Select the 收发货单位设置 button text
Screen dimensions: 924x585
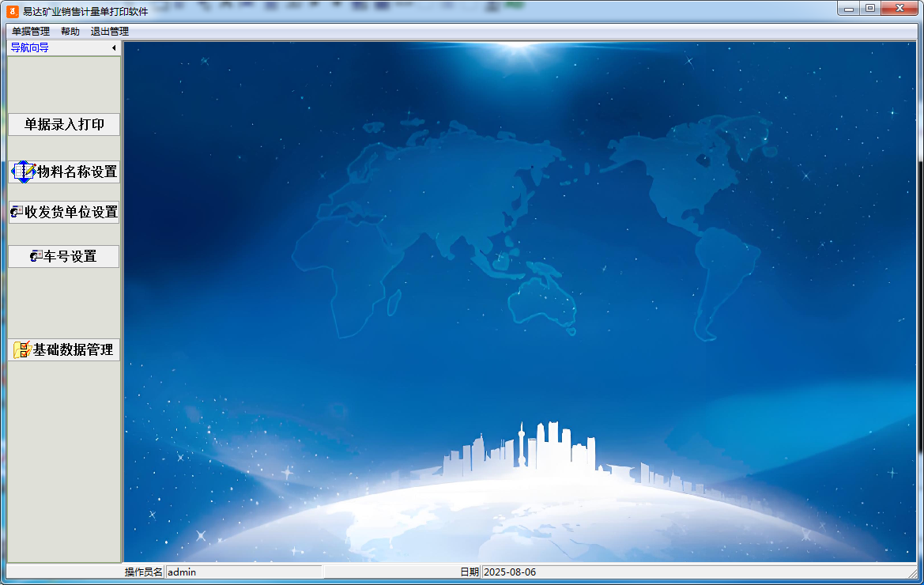click(71, 212)
